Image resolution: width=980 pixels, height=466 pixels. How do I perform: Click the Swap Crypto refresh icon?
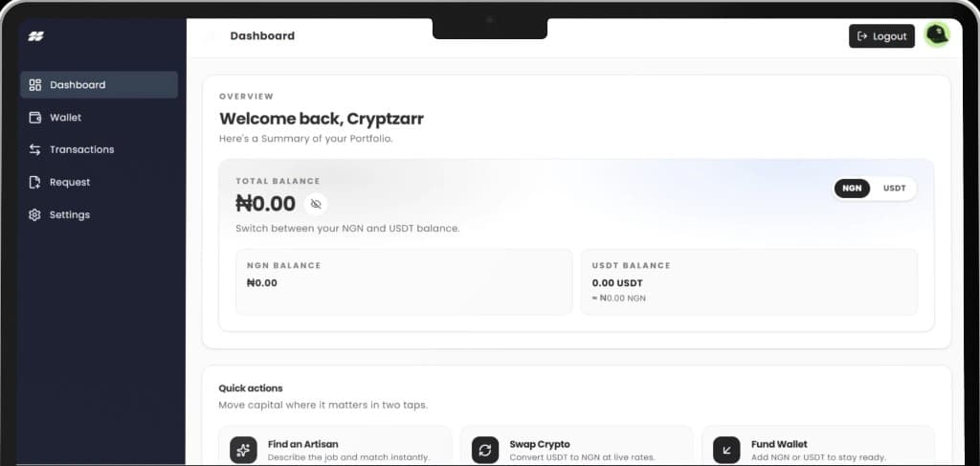[485, 450]
